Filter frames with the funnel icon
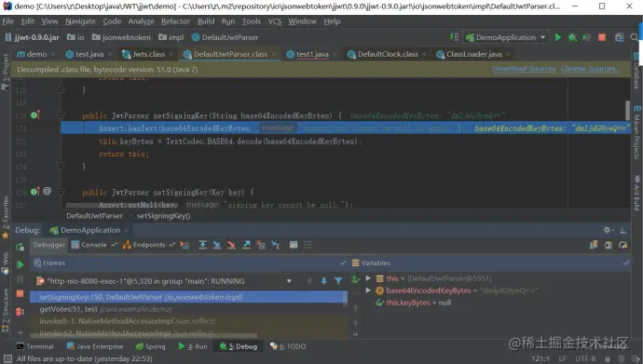This screenshot has width=643, height=364. (338, 281)
